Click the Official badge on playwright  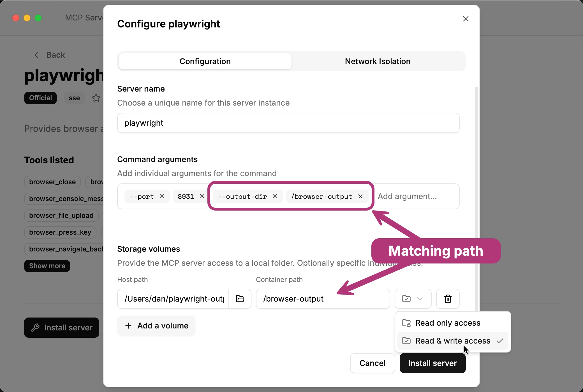[x=40, y=98]
